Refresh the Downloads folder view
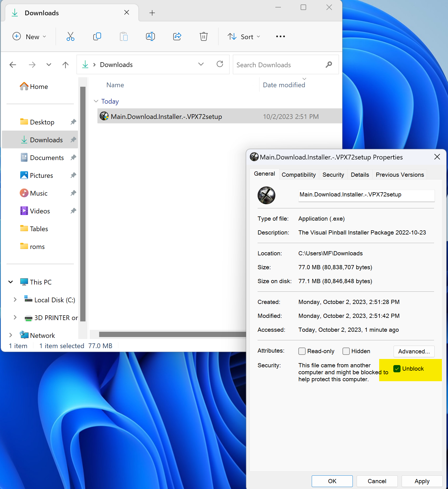Image resolution: width=448 pixels, height=489 pixels. click(220, 64)
